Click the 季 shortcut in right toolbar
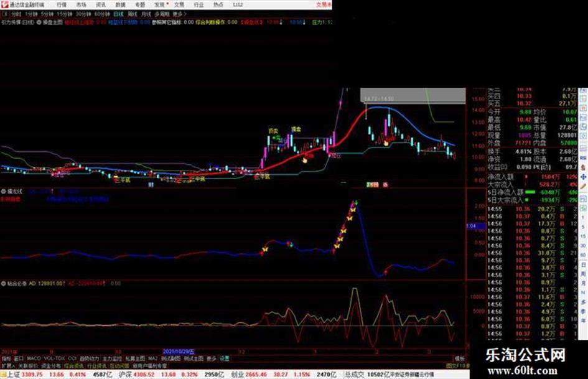This screenshot has width=588, height=379. (x=583, y=311)
